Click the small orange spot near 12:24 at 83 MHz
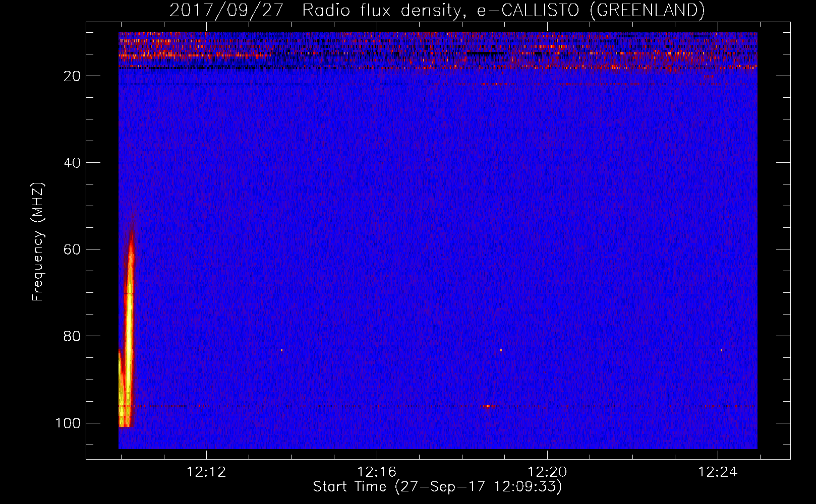The width and height of the screenshot is (816, 504). coord(721,350)
